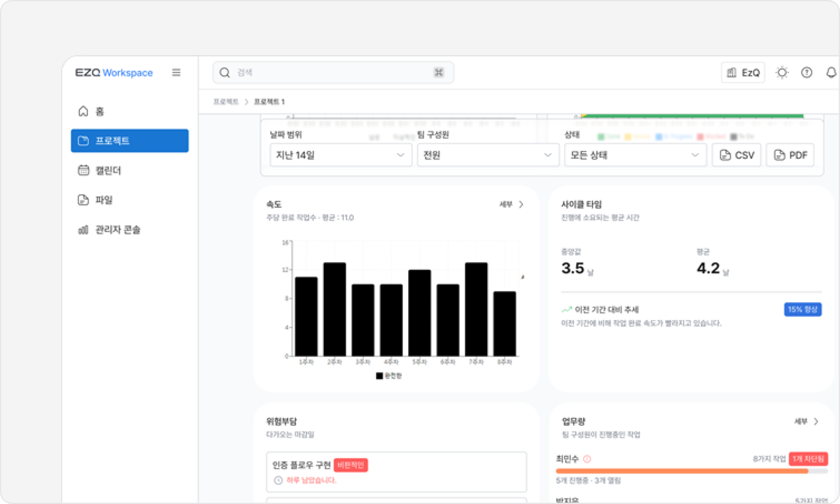Toggle the sidebar hamburger menu icon

[176, 73]
